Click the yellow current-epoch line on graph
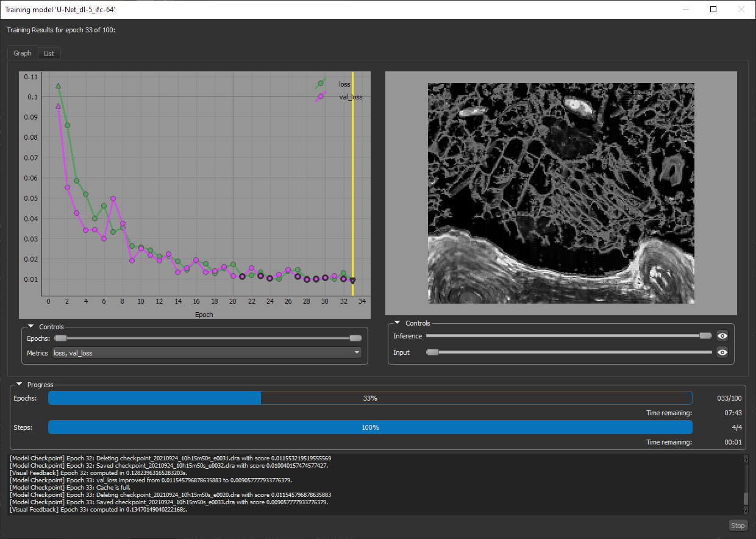The width and height of the screenshot is (756, 539). (352, 183)
